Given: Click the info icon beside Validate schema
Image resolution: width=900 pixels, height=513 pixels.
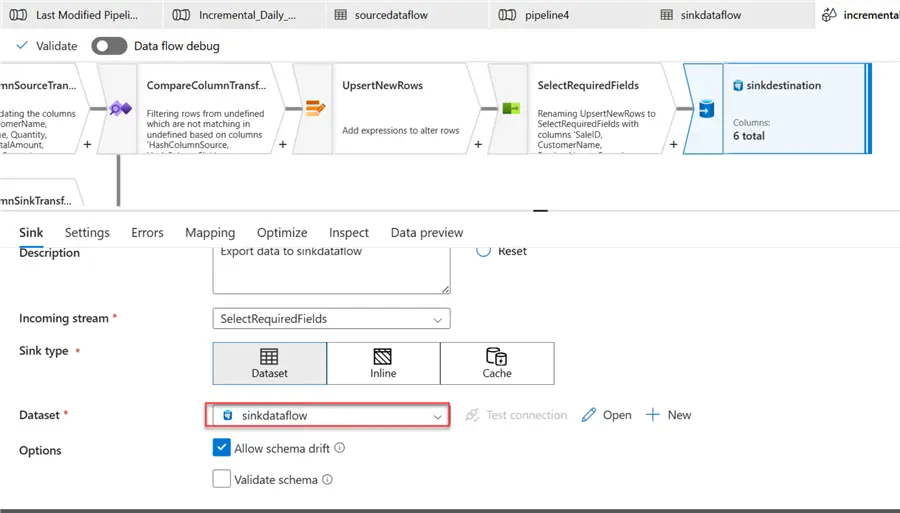Looking at the screenshot, I should [328, 480].
